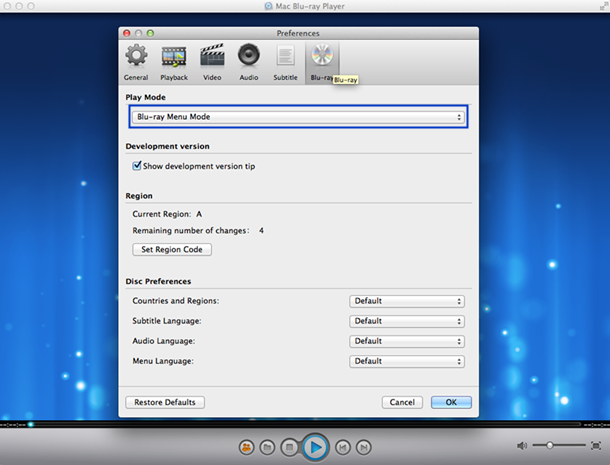The height and width of the screenshot is (465, 610).
Task: Click the 'Region' section heading
Action: click(139, 196)
